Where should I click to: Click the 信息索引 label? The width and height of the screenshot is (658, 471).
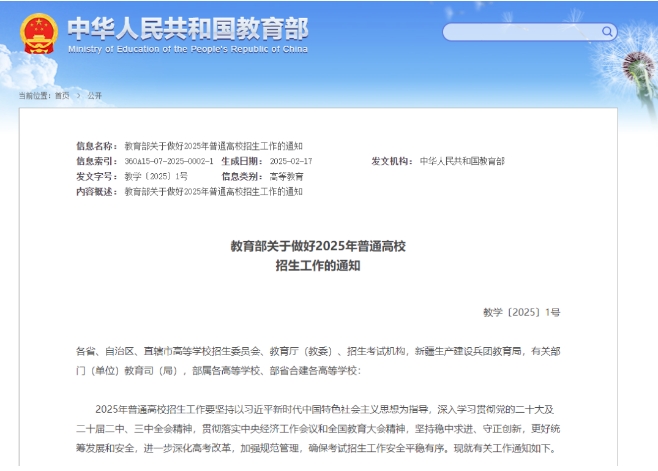tap(97, 161)
